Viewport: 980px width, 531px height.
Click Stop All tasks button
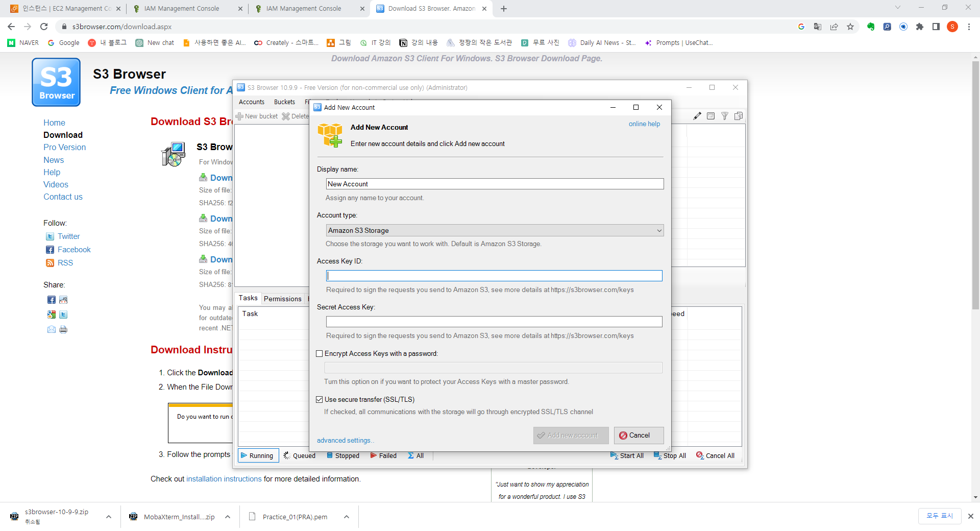(670, 455)
